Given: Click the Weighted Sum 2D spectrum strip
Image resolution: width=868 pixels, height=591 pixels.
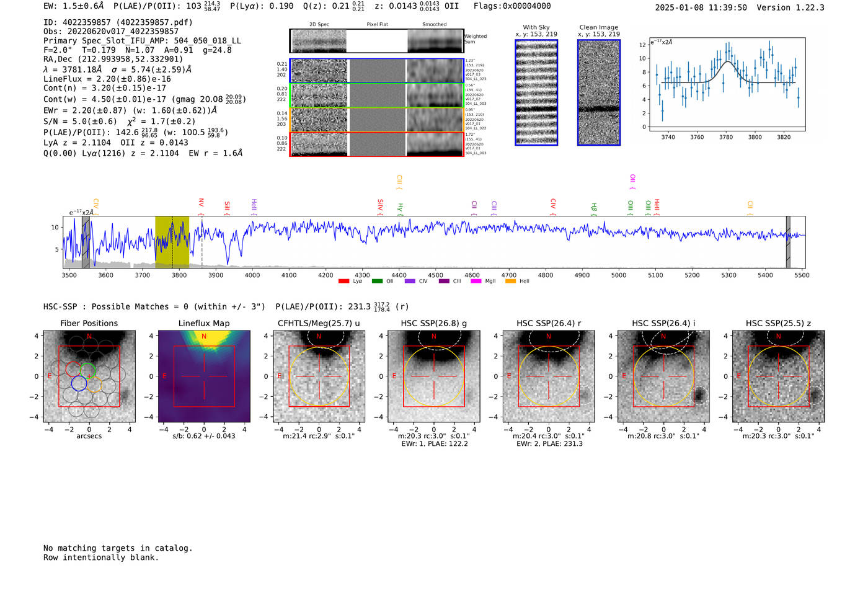Looking at the screenshot, I should (x=377, y=41).
